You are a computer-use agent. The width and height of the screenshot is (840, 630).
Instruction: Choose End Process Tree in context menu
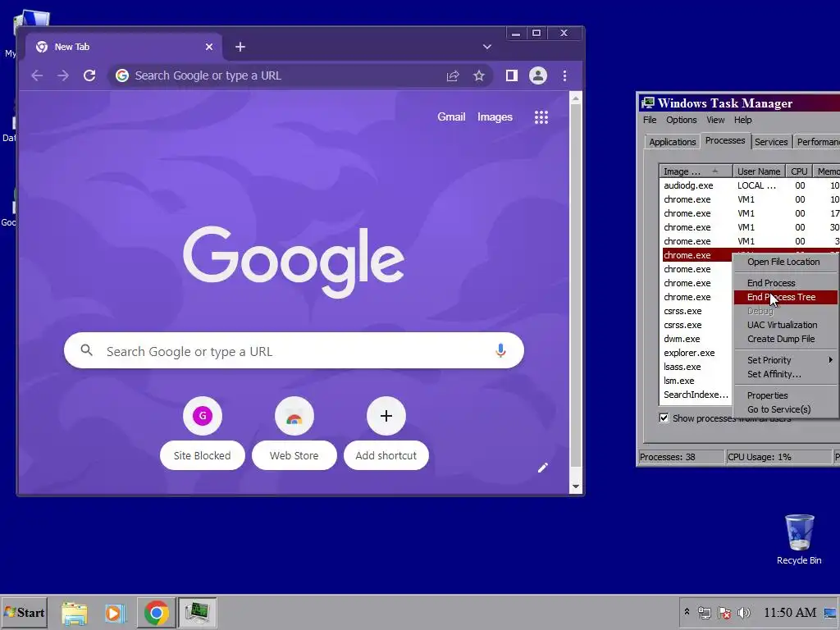(x=785, y=297)
